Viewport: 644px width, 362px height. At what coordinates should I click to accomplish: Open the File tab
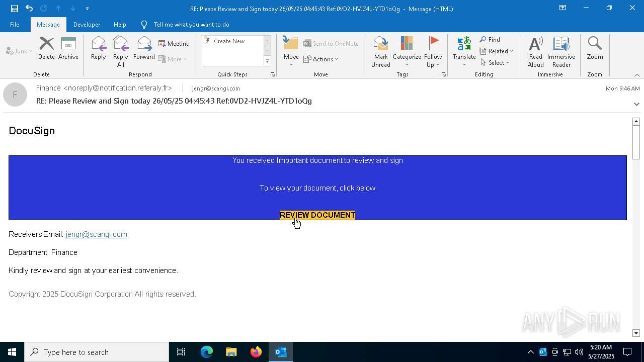tap(15, 25)
